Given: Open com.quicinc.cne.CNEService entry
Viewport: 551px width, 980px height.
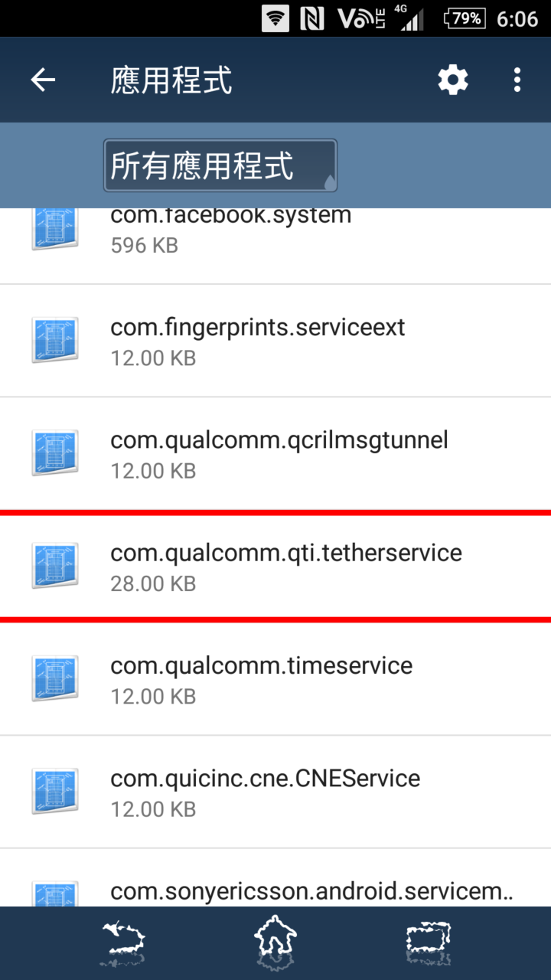Looking at the screenshot, I should click(x=275, y=791).
